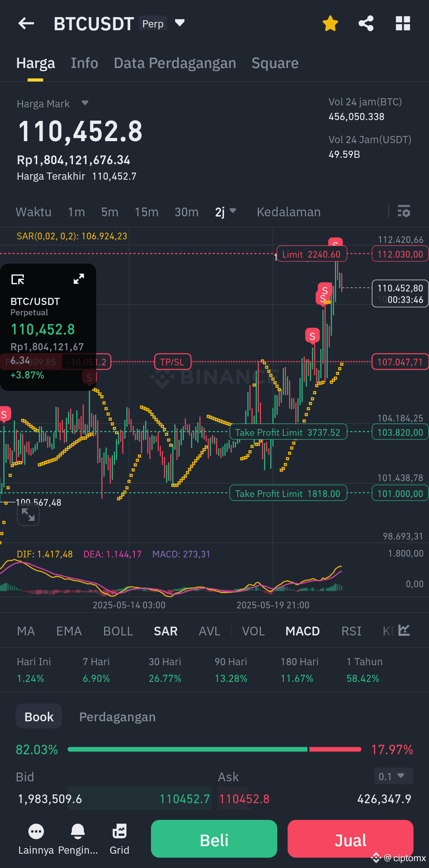This screenshot has height=868, width=429.
Task: Select the 30m timeframe
Action: (x=186, y=212)
